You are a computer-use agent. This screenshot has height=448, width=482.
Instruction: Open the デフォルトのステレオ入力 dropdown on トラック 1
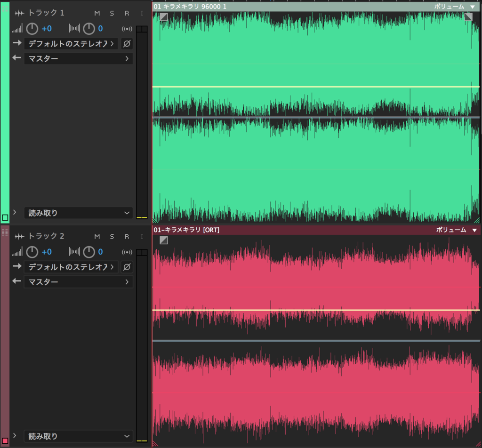(x=71, y=44)
